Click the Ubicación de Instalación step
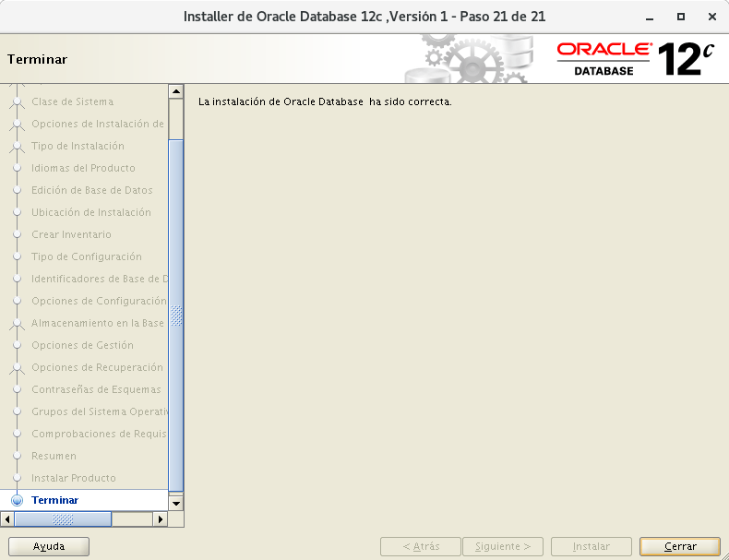 91,212
